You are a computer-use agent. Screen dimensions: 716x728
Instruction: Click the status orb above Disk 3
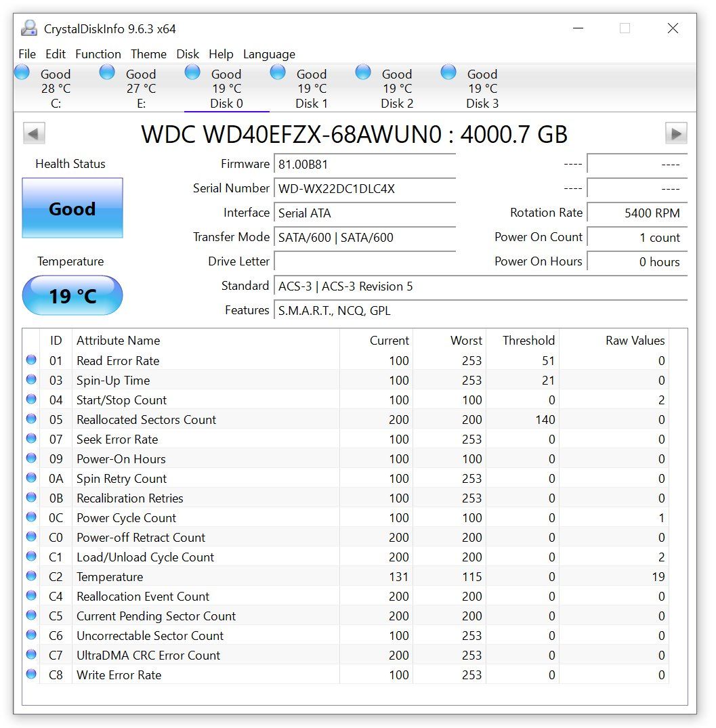coord(448,72)
